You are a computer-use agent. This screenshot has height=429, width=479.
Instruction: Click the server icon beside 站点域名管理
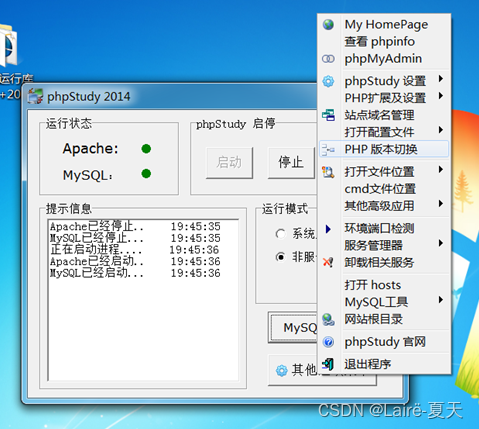[328, 115]
